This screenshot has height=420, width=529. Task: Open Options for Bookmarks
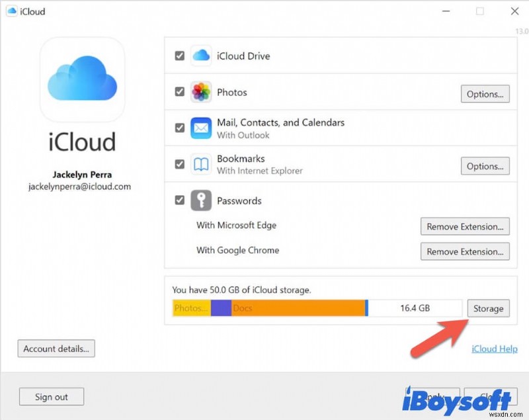485,166
